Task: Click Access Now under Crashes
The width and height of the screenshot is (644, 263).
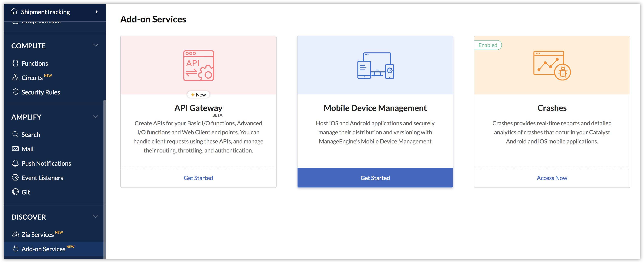Action: coord(552,178)
